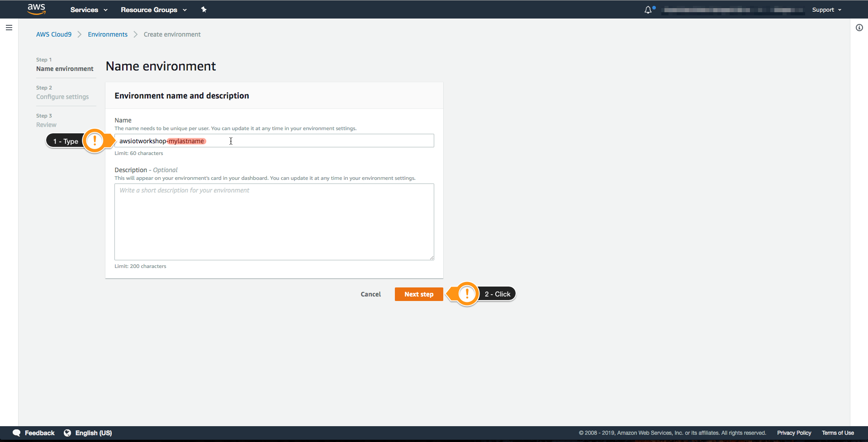Focus the environment Name input field
The height and width of the screenshot is (442, 868).
[274, 141]
